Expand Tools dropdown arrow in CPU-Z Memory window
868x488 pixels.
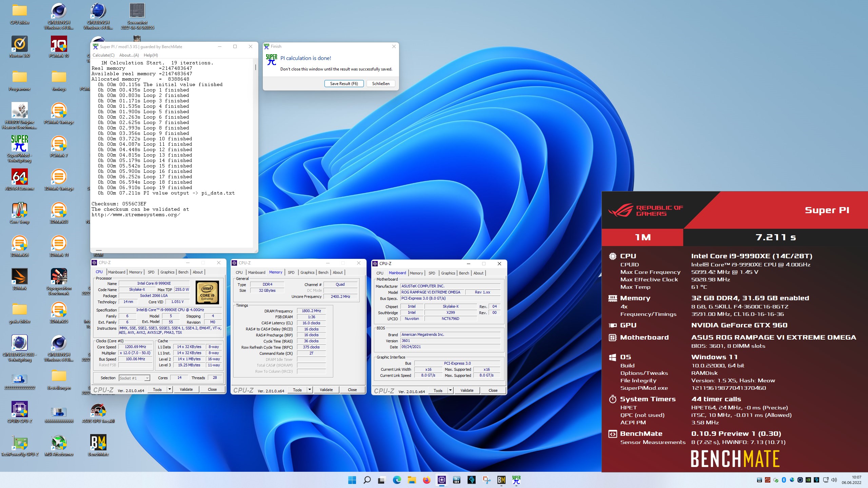point(310,390)
